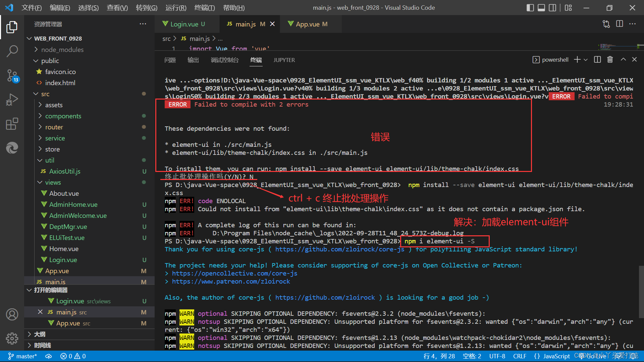
Task: Click line and column indicator 行 4, 列 28
Action: pos(439,356)
